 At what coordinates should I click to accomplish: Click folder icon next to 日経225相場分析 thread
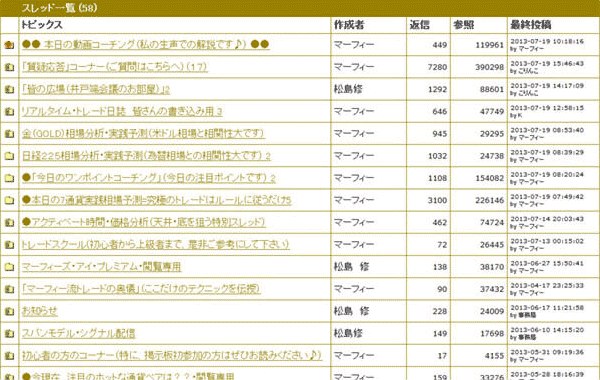coord(9,156)
